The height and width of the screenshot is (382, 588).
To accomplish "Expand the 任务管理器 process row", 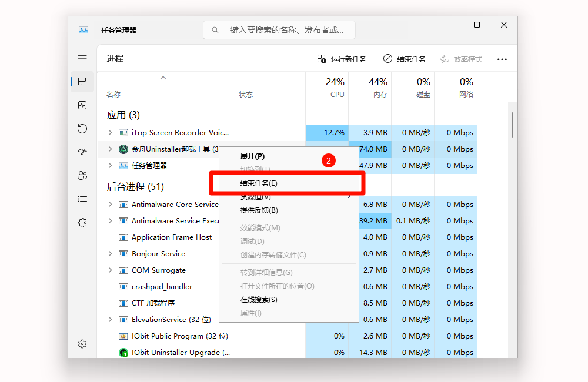I will [110, 166].
